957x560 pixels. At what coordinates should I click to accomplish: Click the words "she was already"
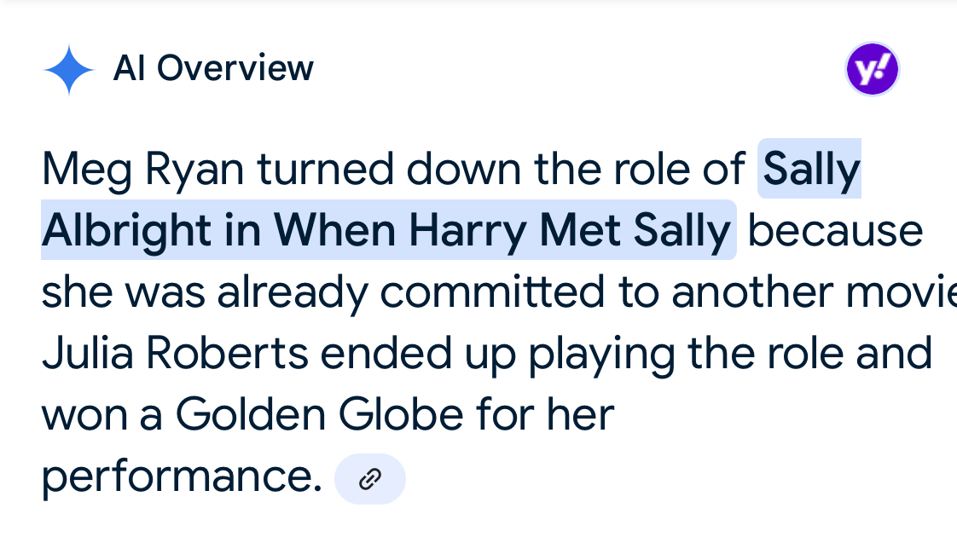pos(205,292)
